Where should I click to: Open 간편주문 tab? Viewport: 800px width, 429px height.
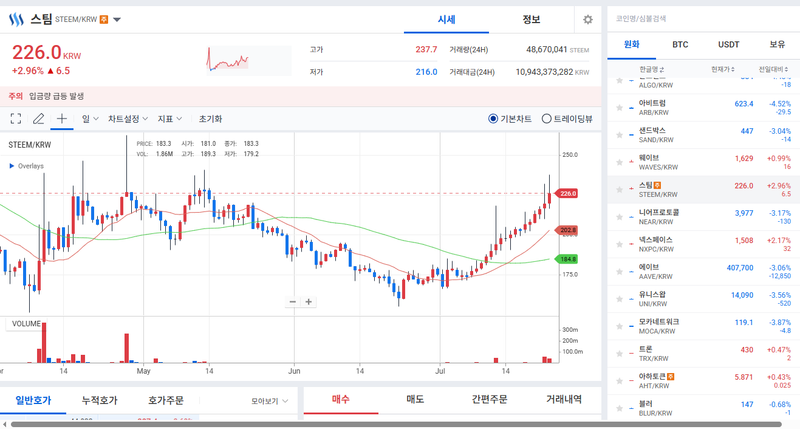(x=489, y=399)
